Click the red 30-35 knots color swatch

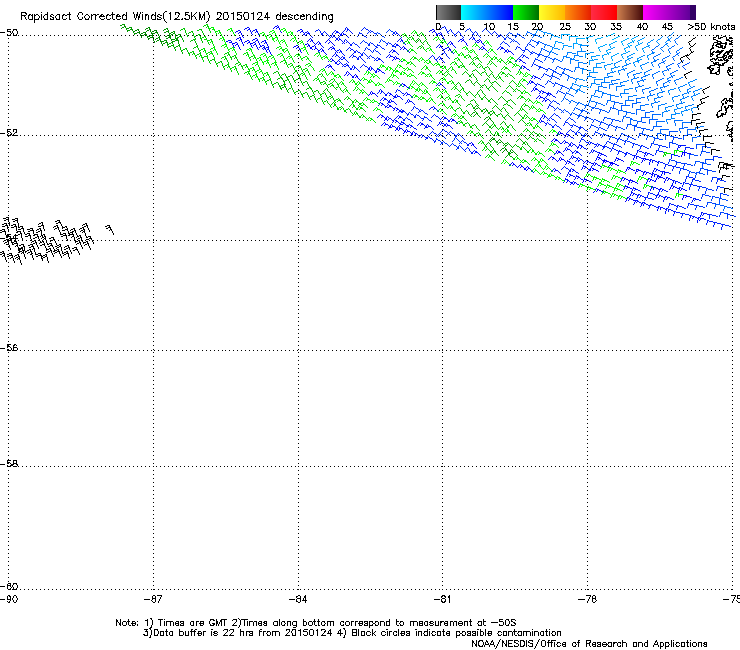click(604, 12)
